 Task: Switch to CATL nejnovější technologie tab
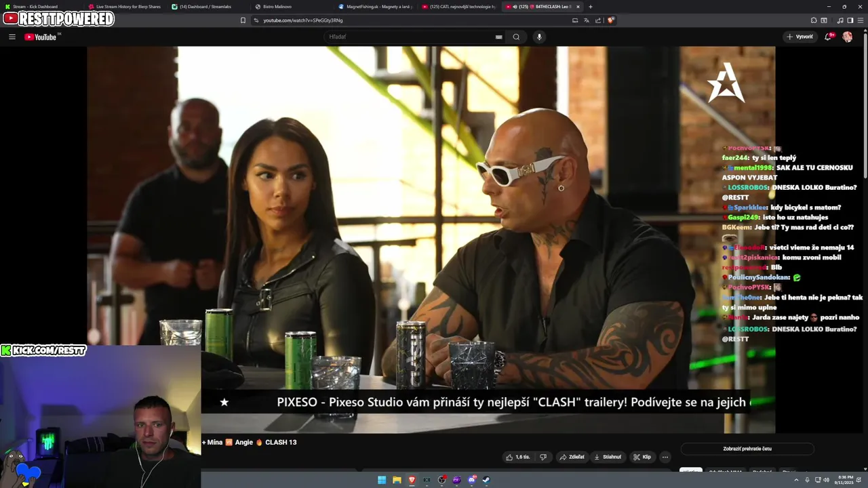point(458,7)
